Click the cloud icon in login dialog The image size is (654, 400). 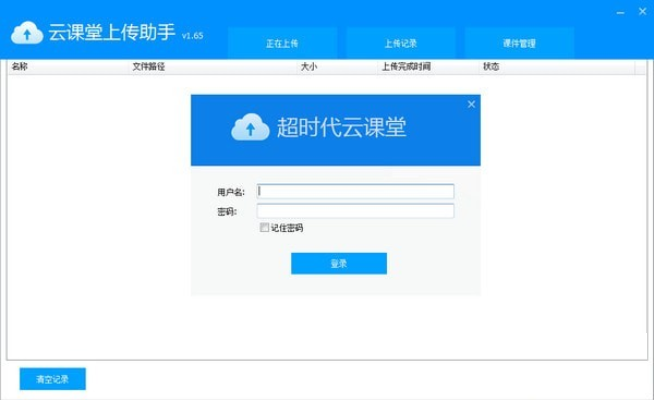(249, 128)
